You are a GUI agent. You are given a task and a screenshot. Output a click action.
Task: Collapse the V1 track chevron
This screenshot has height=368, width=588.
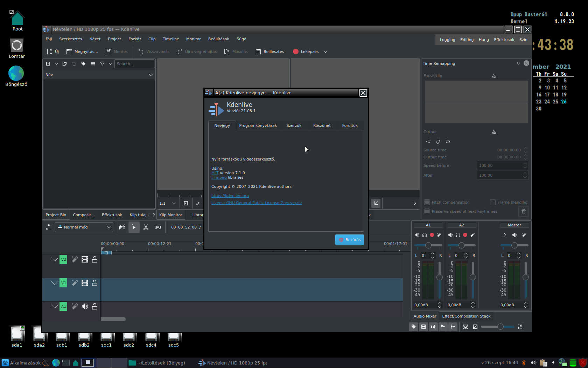[55, 283]
